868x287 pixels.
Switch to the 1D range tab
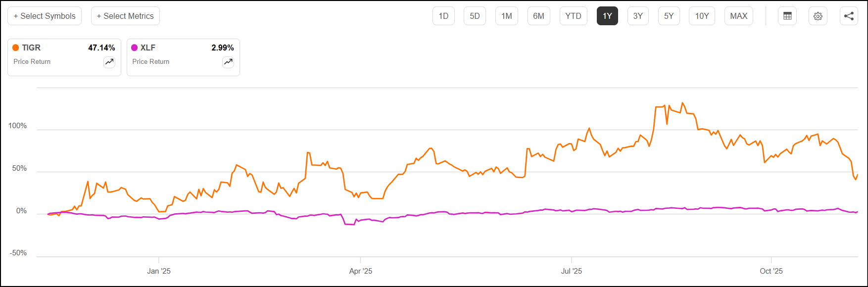tap(443, 16)
